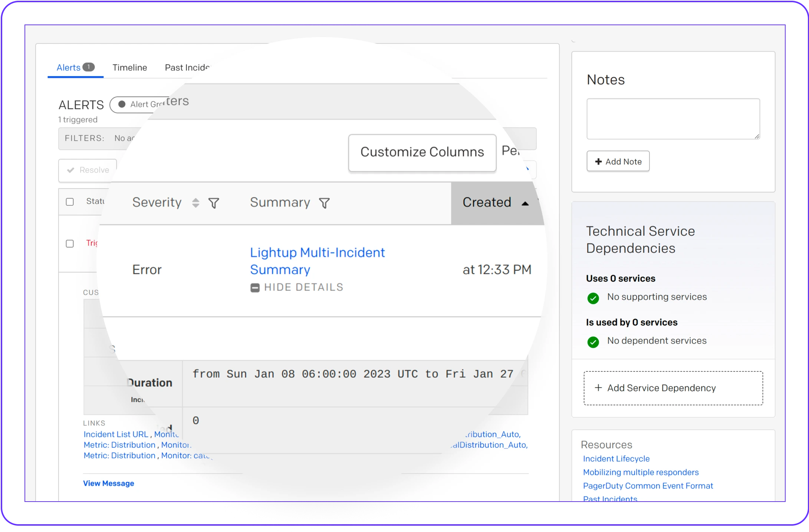Click the Summary column filter funnel icon
This screenshot has height=532, width=809.
[324, 203]
